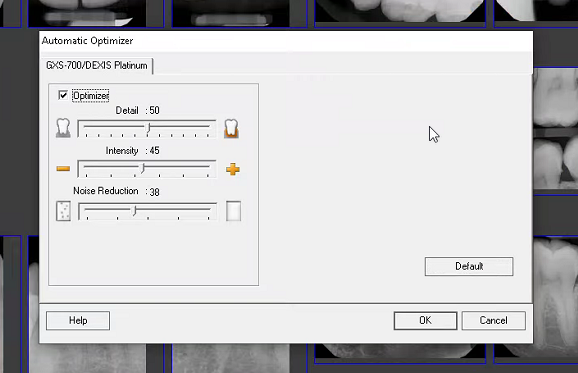Click the Optimizer checkbox label text

pyautogui.click(x=90, y=96)
